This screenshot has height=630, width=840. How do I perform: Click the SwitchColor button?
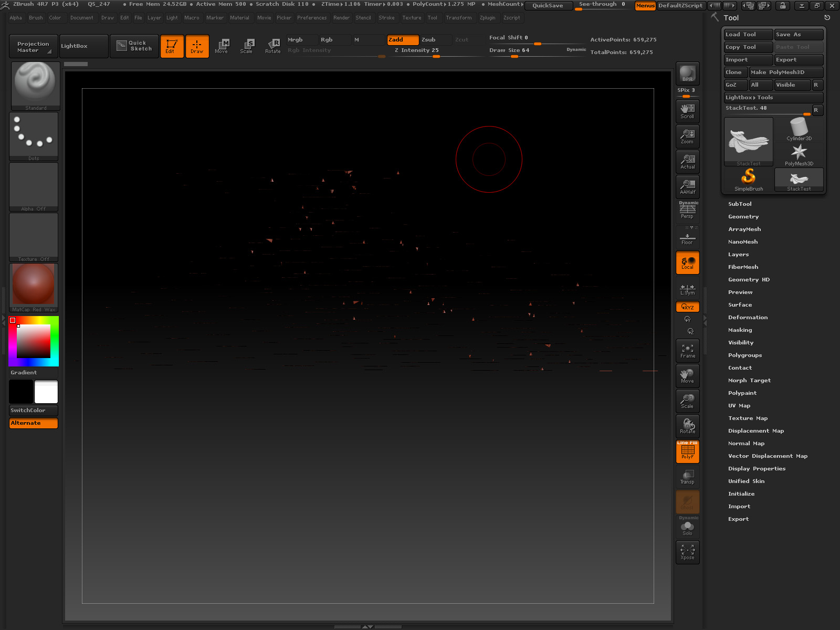34,411
